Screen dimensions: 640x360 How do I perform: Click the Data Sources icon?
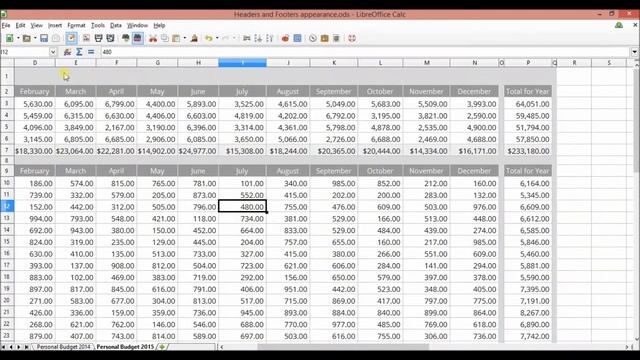[x=336, y=38]
